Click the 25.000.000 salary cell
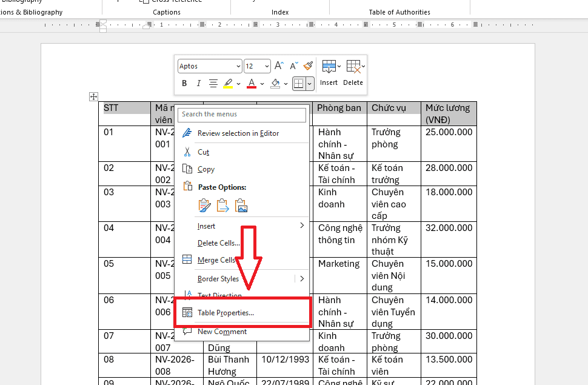588x385 pixels. (449, 144)
